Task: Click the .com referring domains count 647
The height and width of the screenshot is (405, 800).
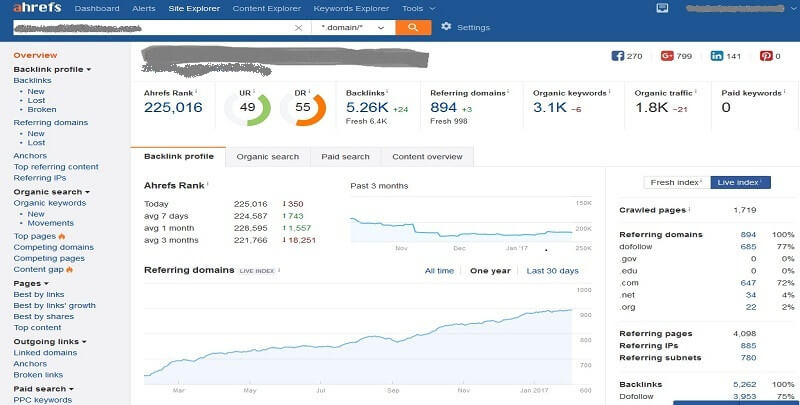Action: coord(748,283)
